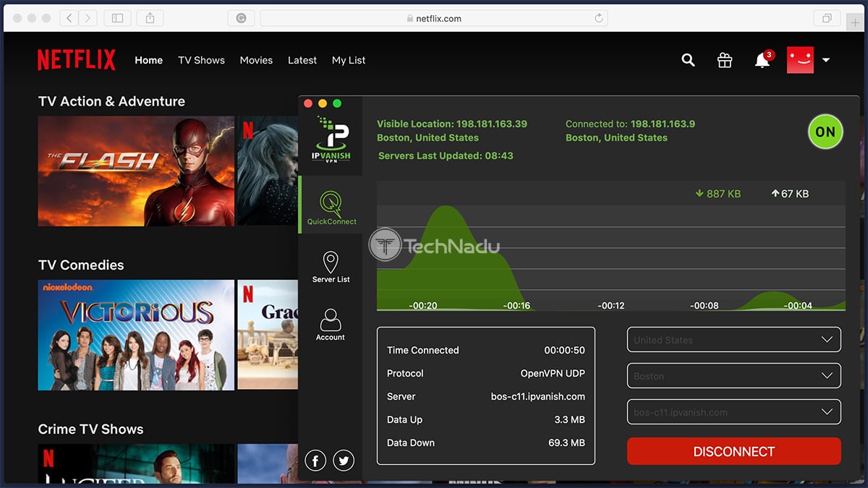Click the Safari share button

click(x=150, y=18)
